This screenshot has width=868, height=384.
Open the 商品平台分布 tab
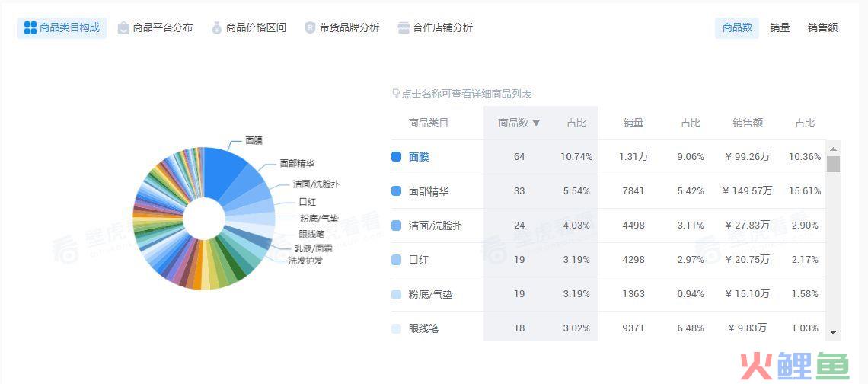click(x=155, y=27)
